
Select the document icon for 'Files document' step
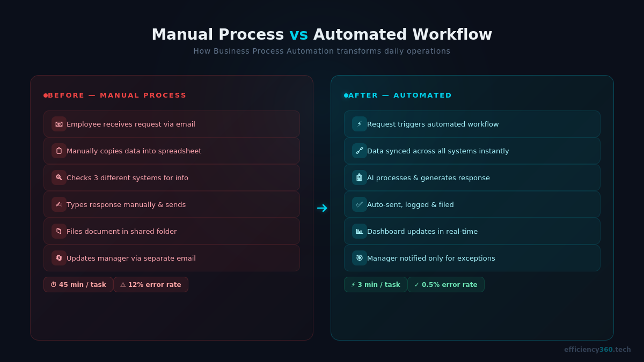click(58, 231)
